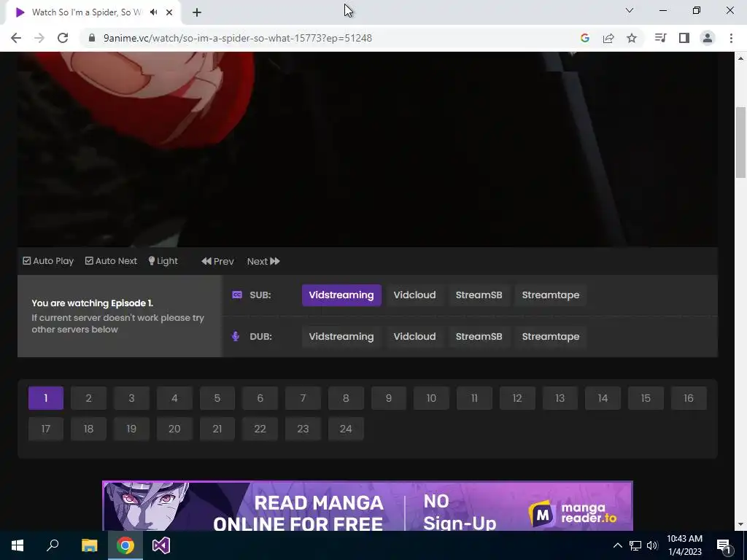
Task: Open episode 22
Action: 260,429
